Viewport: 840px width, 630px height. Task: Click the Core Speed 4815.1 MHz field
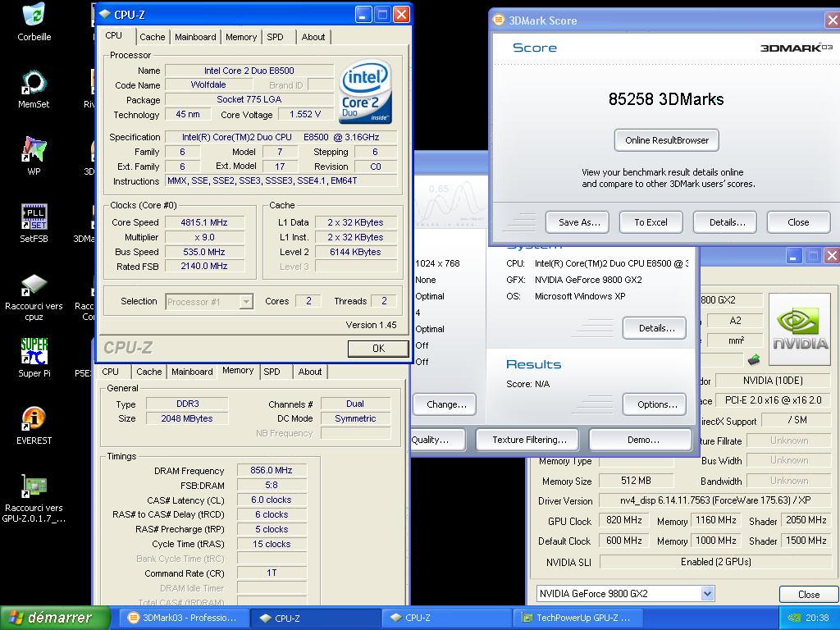coord(204,222)
